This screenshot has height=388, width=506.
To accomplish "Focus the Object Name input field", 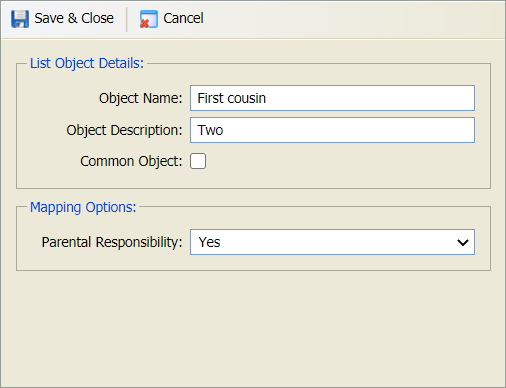I will click(x=332, y=98).
